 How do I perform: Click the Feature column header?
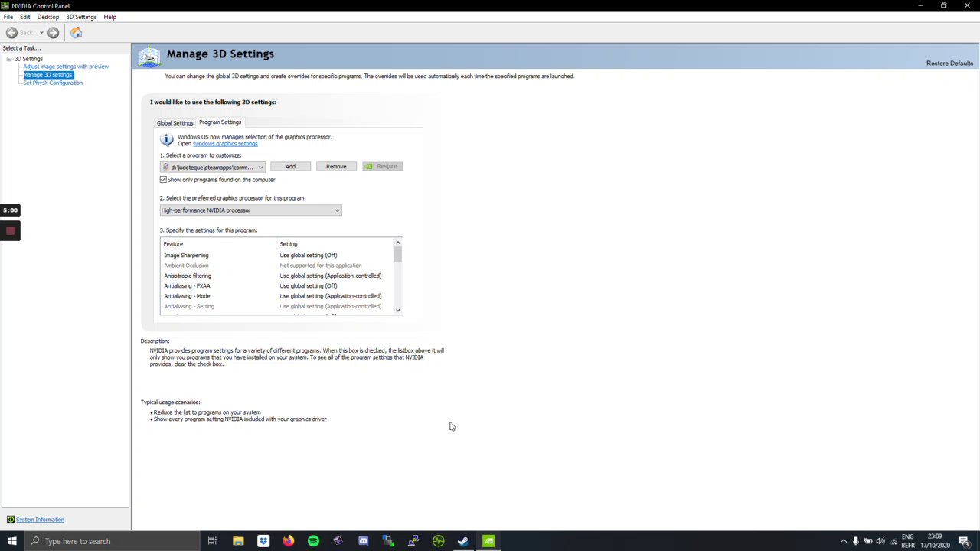tap(173, 244)
